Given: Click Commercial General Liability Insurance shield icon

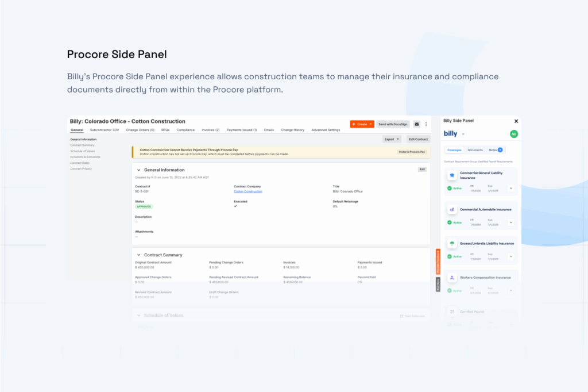Looking at the screenshot, I should (452, 175).
